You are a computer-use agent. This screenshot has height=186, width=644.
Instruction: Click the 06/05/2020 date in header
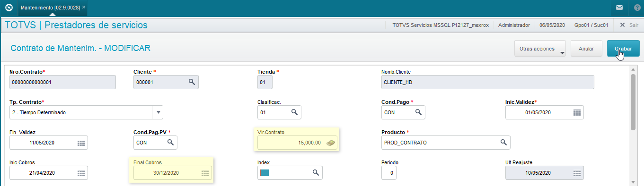pos(552,25)
